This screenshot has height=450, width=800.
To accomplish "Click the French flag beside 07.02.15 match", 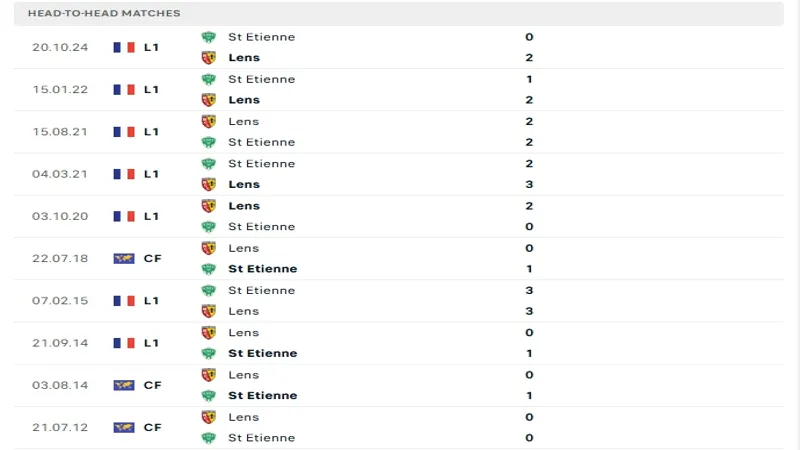I will pyautogui.click(x=124, y=300).
